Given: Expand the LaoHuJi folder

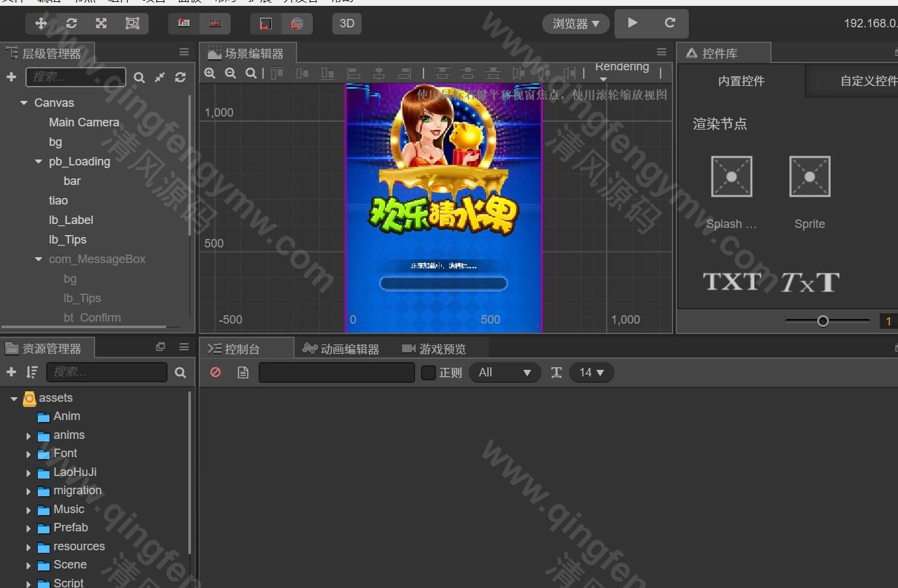Looking at the screenshot, I should click(28, 473).
